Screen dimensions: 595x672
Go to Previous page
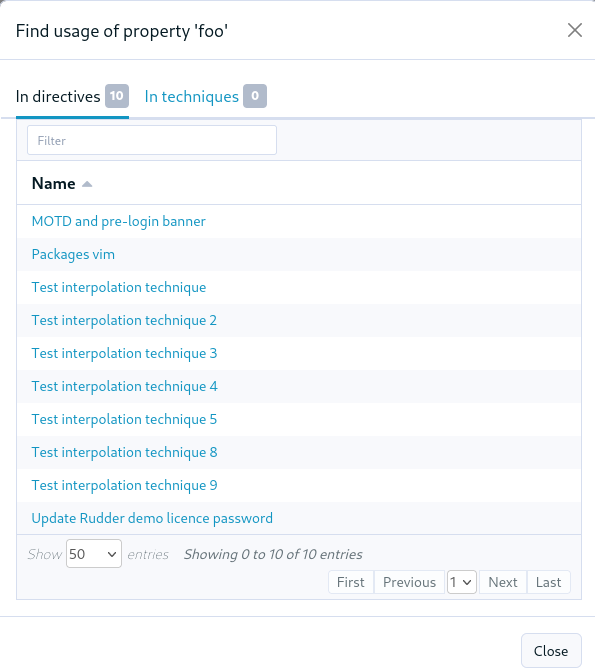[x=409, y=582]
